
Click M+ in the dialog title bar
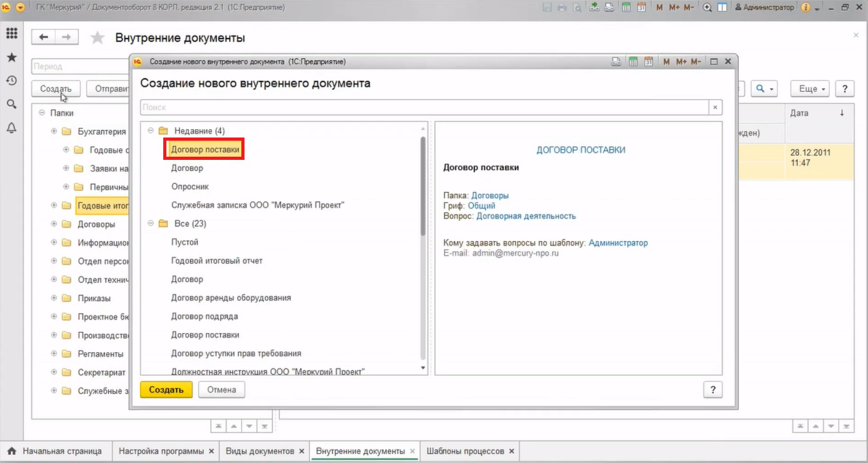681,62
